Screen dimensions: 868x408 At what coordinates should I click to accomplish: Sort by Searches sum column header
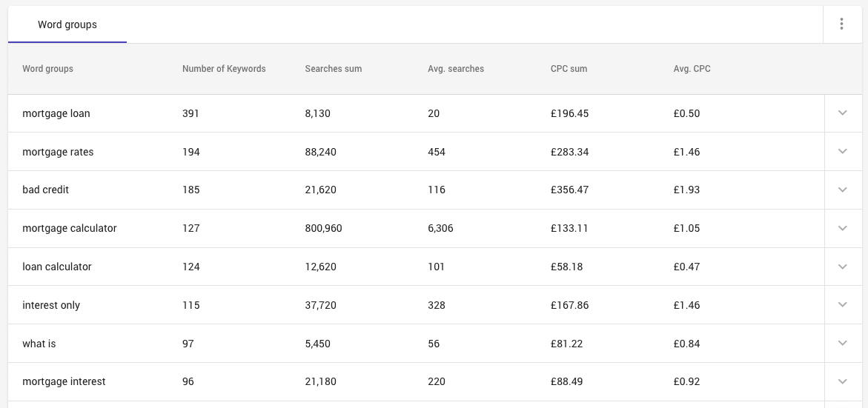[x=334, y=69]
